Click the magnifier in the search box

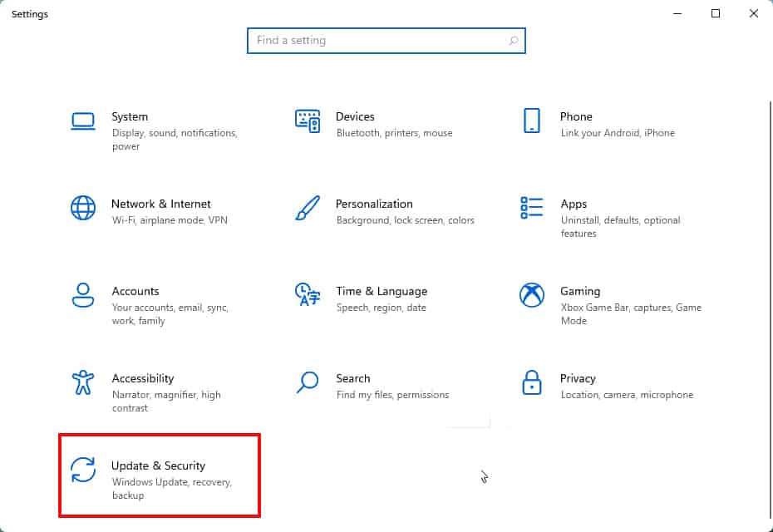[513, 41]
